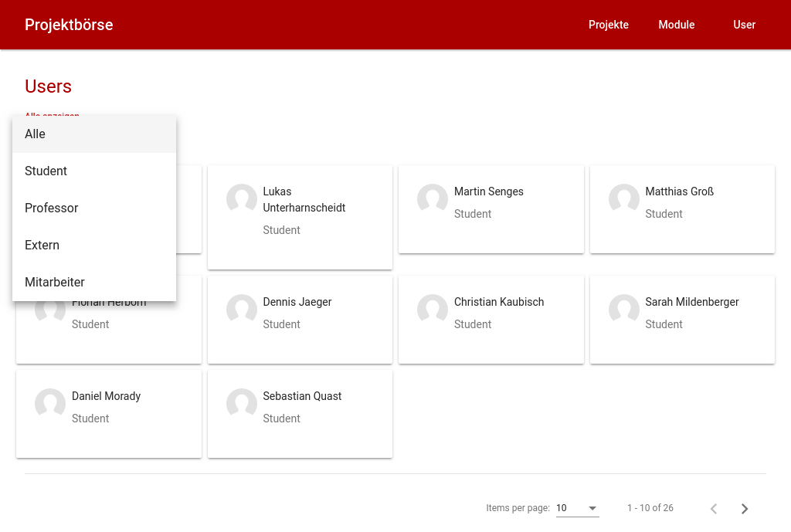The image size is (791, 532).
Task: Click Matthias Groß's avatar icon
Action: point(624,198)
